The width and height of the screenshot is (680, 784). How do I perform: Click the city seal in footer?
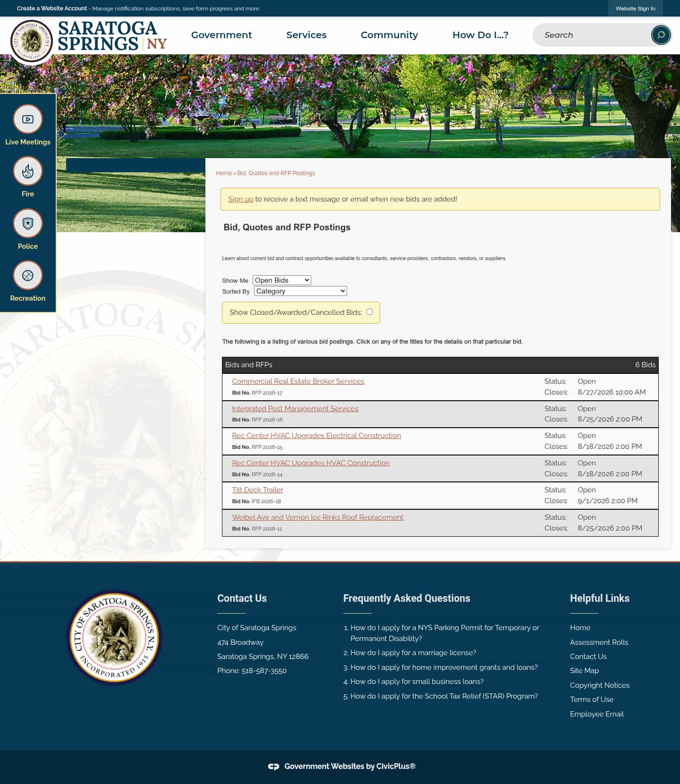pos(114,637)
